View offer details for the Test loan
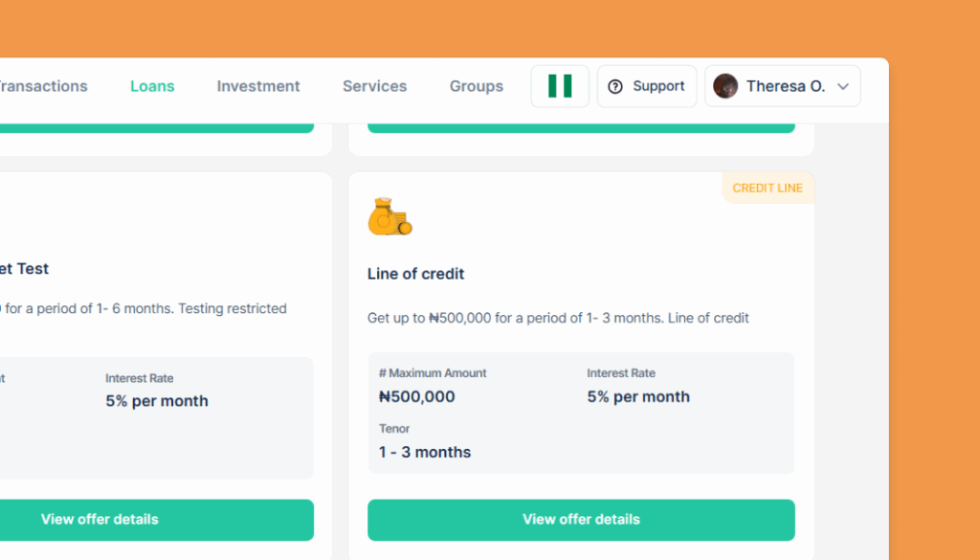The image size is (980, 560). click(x=156, y=520)
